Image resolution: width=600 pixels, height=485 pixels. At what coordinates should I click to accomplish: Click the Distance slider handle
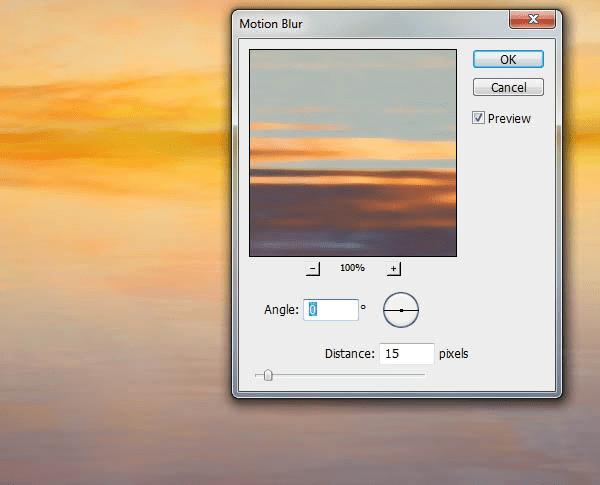click(x=268, y=375)
